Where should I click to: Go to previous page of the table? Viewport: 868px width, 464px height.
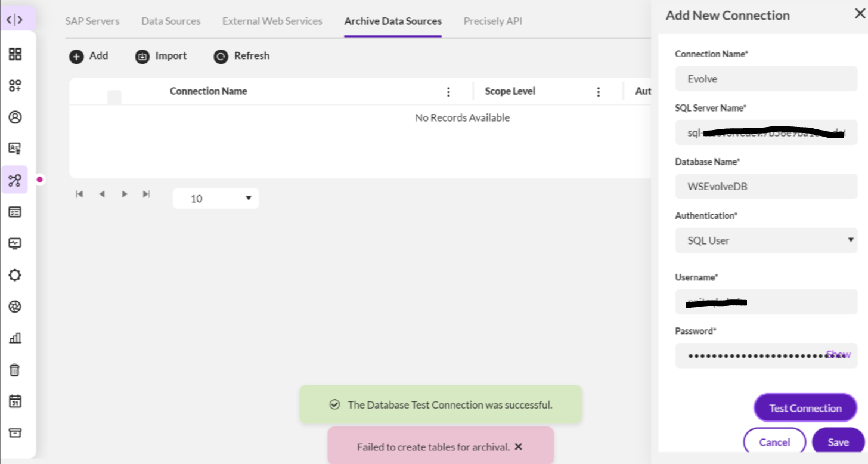(102, 194)
